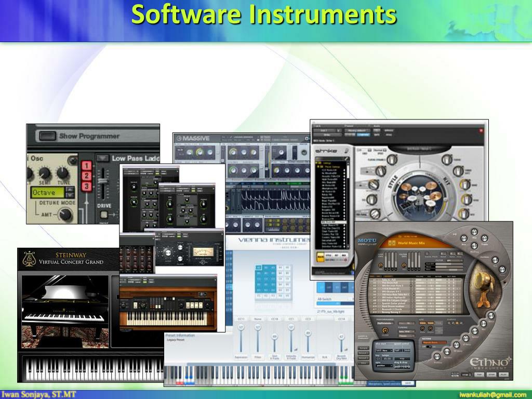532x399 pixels.
Task: Step the Octave detune mode up
Action: (70, 190)
